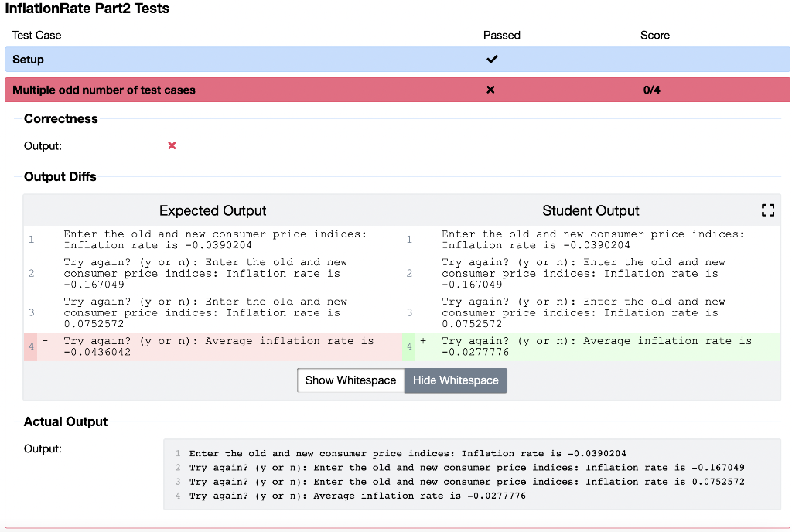This screenshot has height=532, width=792.
Task: Click the Student Output heading
Action: click(x=590, y=210)
